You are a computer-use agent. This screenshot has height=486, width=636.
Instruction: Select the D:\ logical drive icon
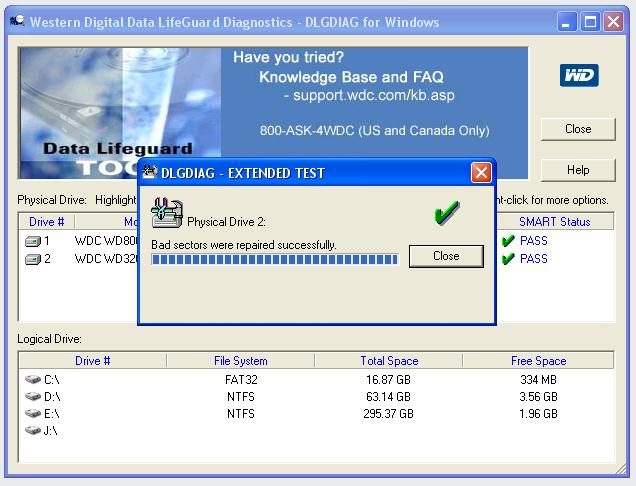point(33,396)
